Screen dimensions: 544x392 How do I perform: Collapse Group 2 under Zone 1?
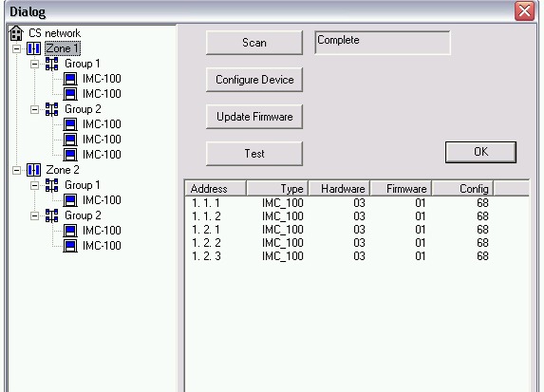point(34,109)
